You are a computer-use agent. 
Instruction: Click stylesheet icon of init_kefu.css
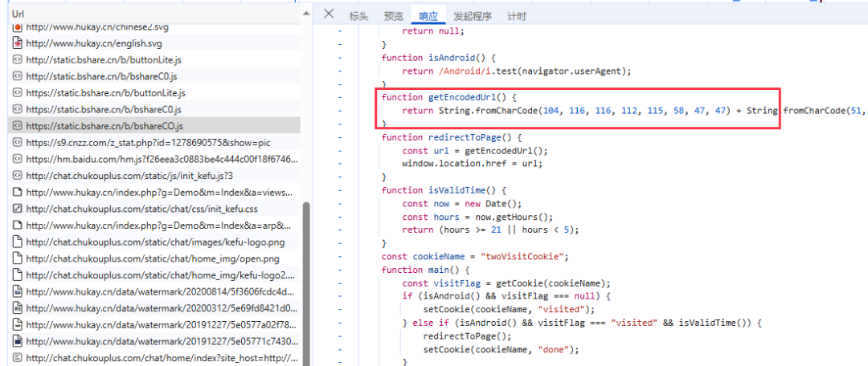point(17,209)
